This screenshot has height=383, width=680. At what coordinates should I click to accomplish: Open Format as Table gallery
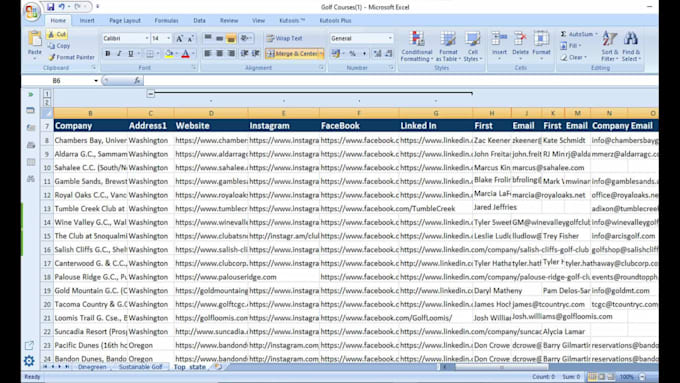(448, 46)
